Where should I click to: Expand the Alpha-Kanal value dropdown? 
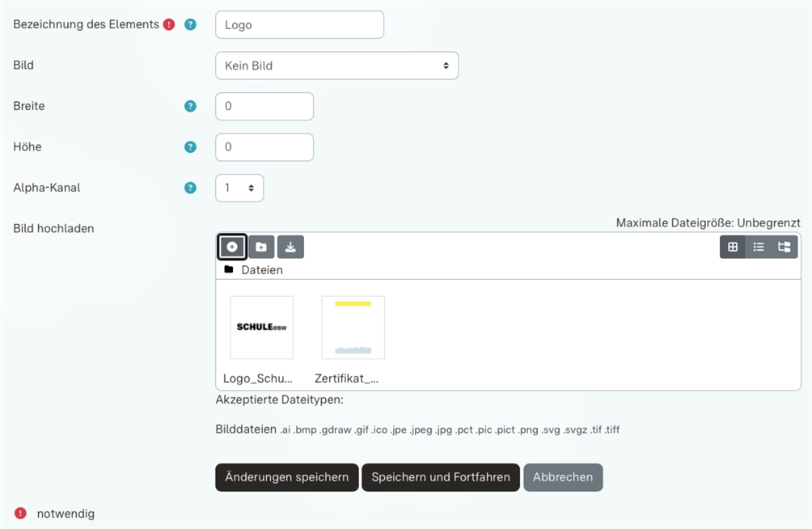tap(239, 188)
